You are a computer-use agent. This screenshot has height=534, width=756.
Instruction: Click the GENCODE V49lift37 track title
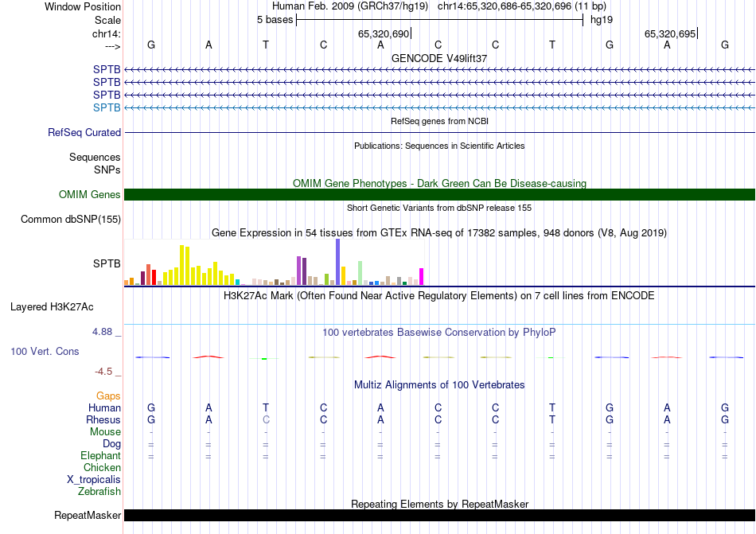(439, 58)
